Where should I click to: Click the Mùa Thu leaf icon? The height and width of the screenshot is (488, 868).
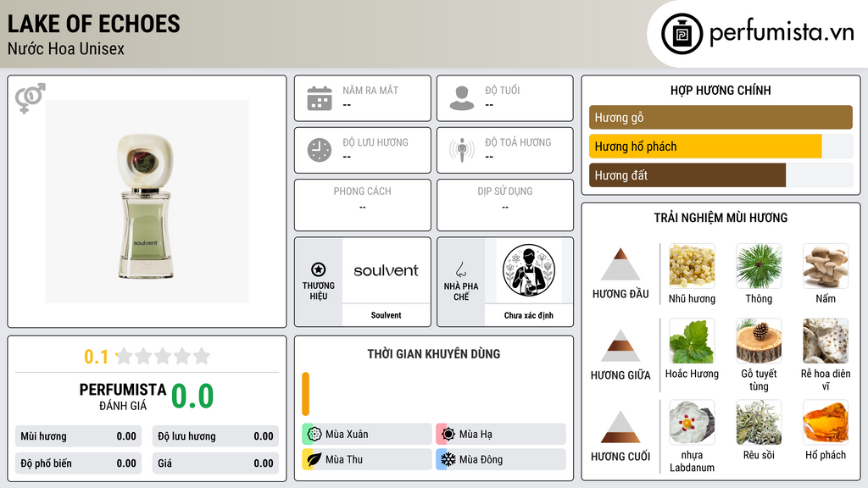click(x=314, y=459)
